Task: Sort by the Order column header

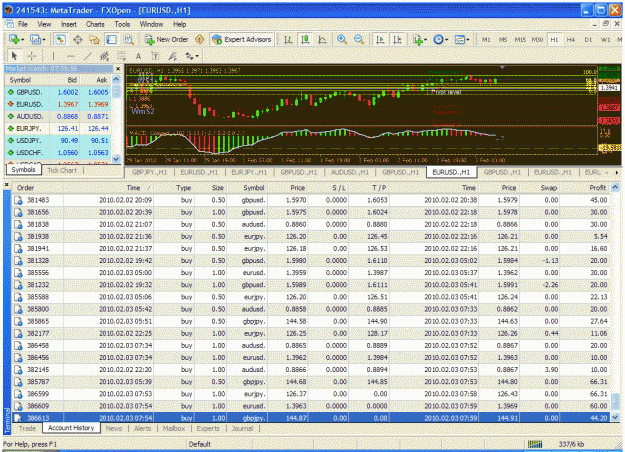Action: click(x=37, y=188)
